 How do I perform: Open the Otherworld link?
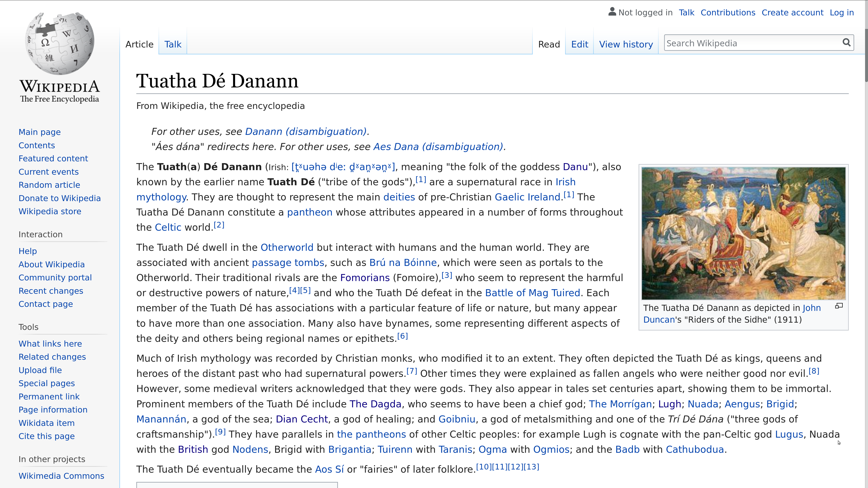pyautogui.click(x=287, y=248)
